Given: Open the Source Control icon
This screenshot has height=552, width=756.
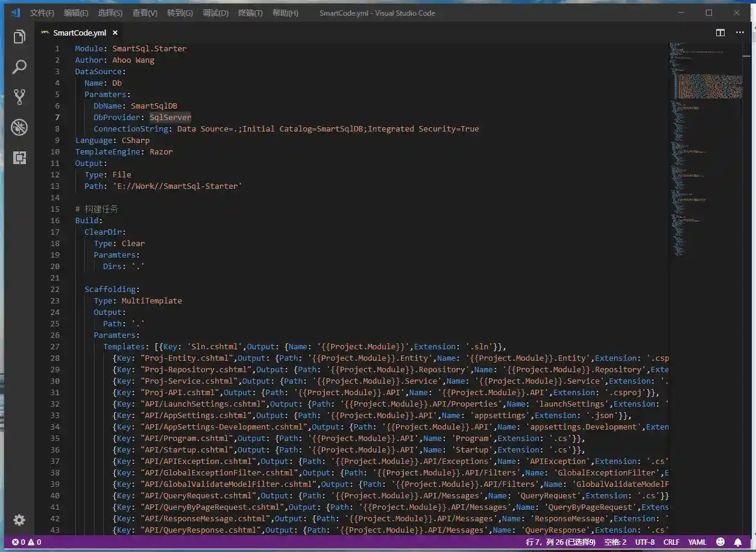Looking at the screenshot, I should tap(19, 97).
